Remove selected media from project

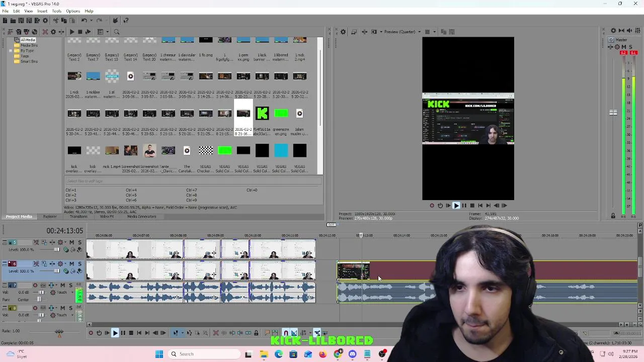click(x=45, y=32)
